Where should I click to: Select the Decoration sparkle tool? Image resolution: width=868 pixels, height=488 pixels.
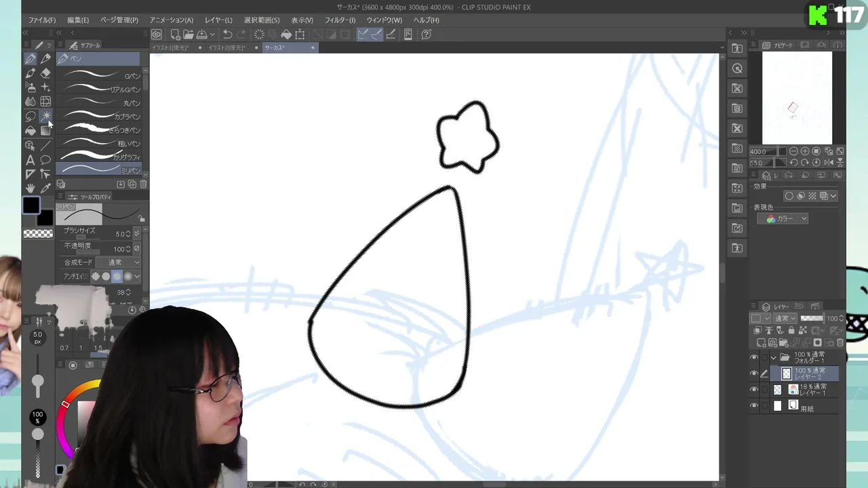point(45,87)
